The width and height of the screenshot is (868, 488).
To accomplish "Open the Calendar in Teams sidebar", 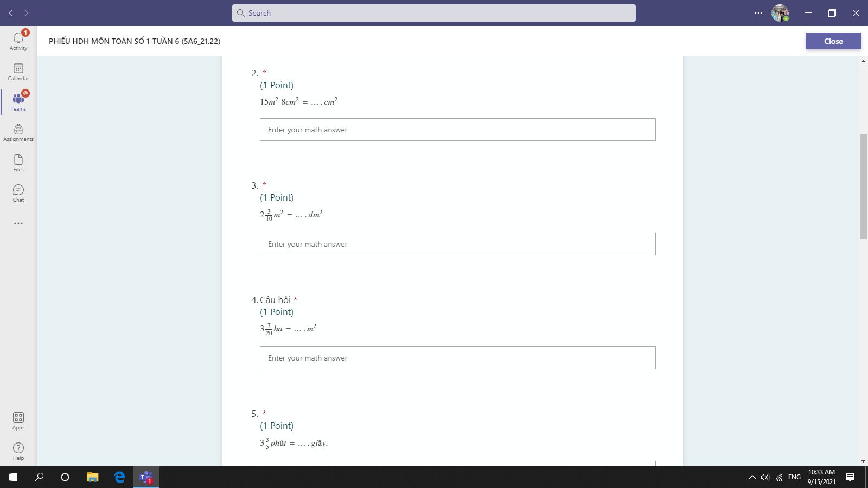I will (18, 72).
